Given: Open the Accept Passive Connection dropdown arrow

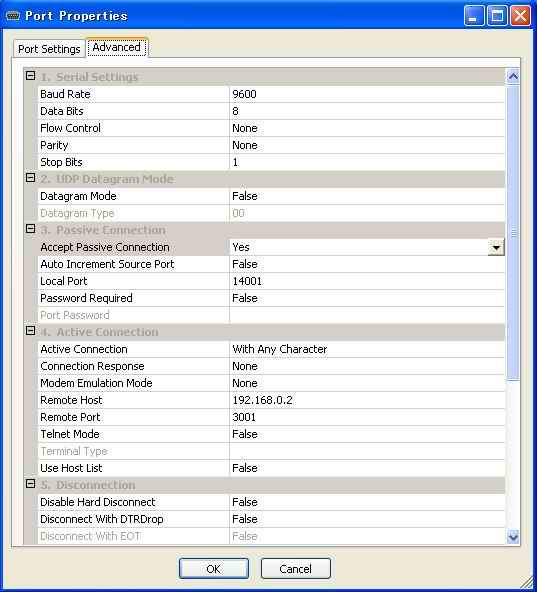Looking at the screenshot, I should pyautogui.click(x=496, y=248).
